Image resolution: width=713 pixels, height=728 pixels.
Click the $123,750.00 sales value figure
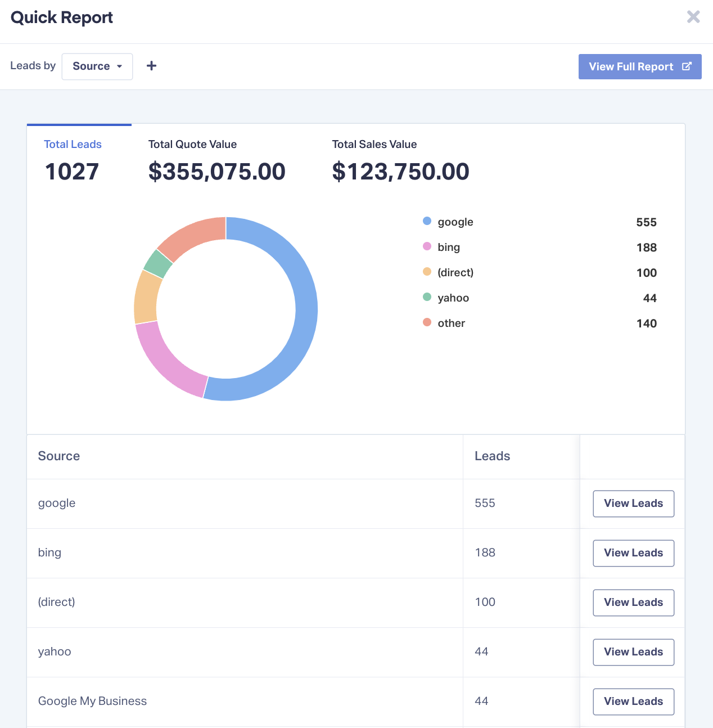(x=401, y=172)
